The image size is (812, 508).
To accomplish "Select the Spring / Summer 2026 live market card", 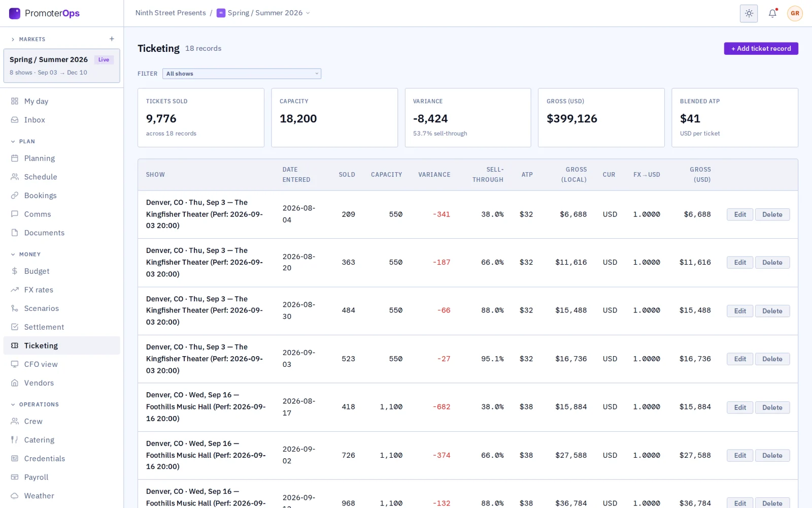I will point(62,66).
